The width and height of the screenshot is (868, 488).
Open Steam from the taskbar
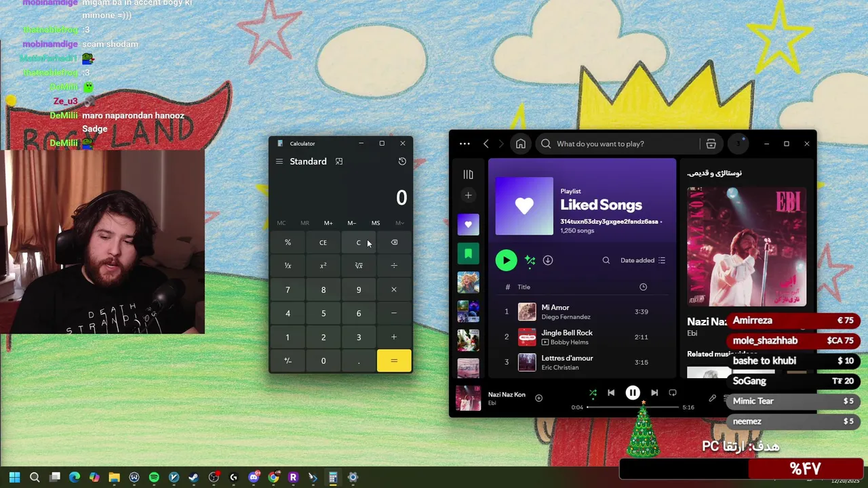[194, 477]
